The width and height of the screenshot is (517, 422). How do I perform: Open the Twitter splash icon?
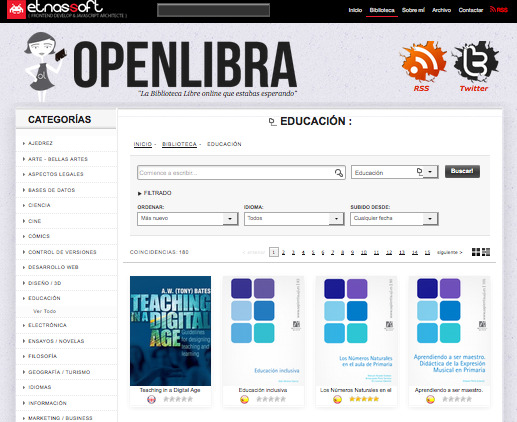tap(475, 62)
